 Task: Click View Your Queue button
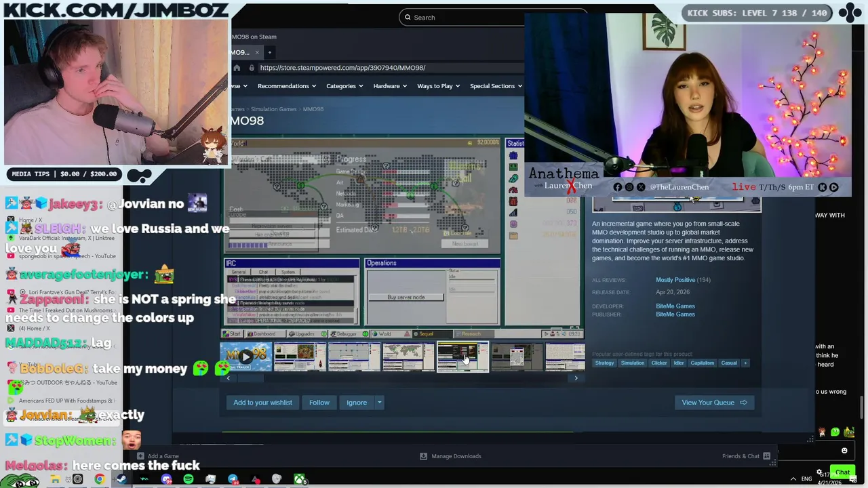point(714,403)
